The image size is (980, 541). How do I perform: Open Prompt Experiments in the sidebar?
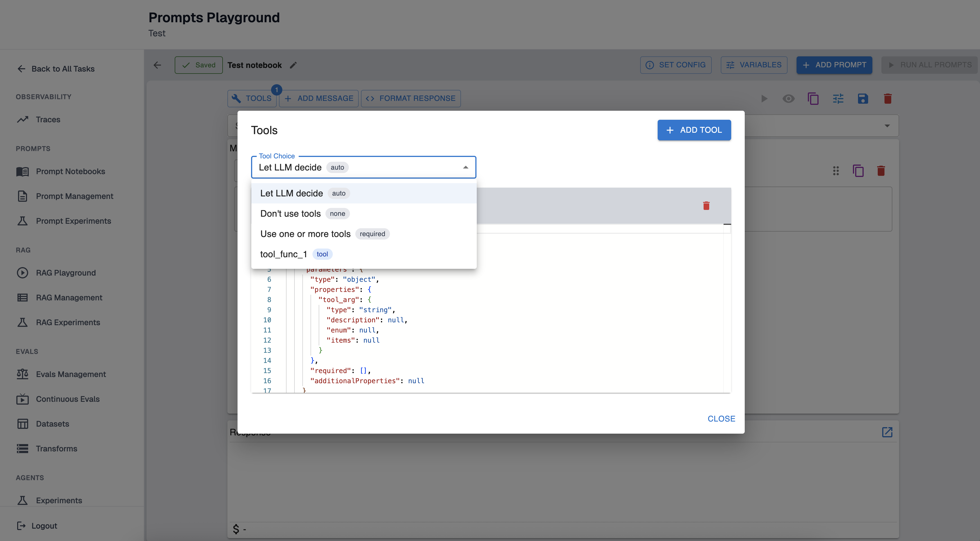tap(74, 221)
